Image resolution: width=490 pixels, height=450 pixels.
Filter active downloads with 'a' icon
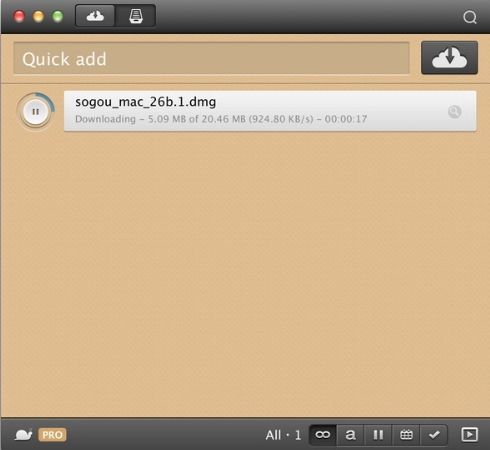tap(350, 435)
